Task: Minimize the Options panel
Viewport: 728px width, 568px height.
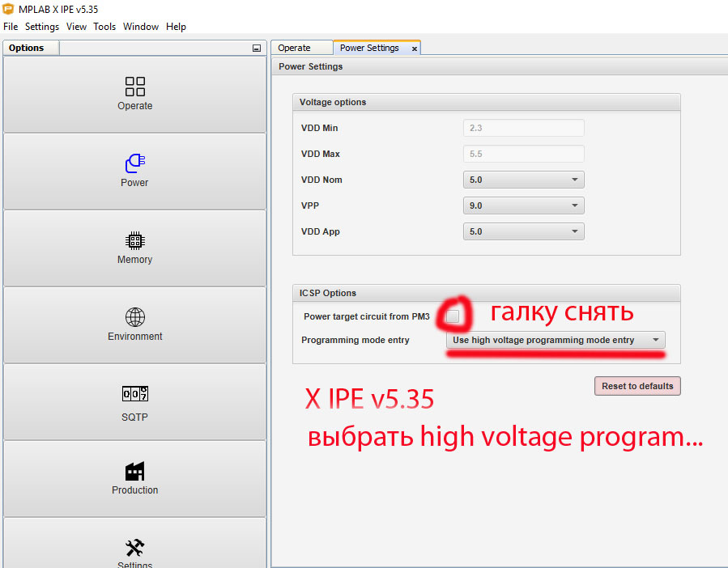Action: (256, 48)
